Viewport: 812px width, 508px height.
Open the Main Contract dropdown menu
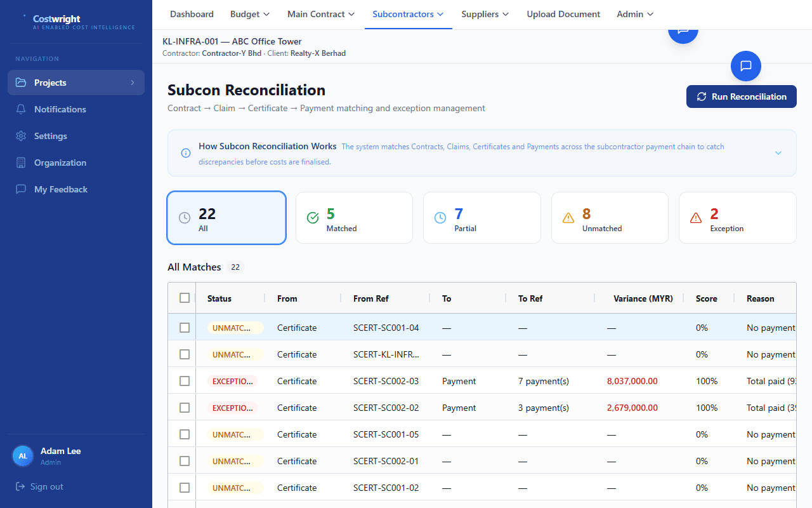(x=321, y=14)
